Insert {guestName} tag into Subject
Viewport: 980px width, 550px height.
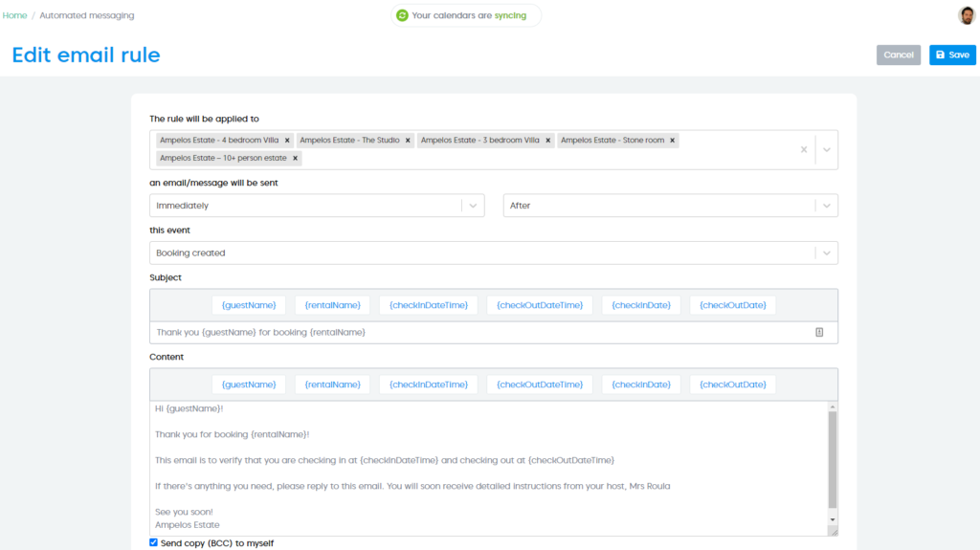(x=249, y=305)
